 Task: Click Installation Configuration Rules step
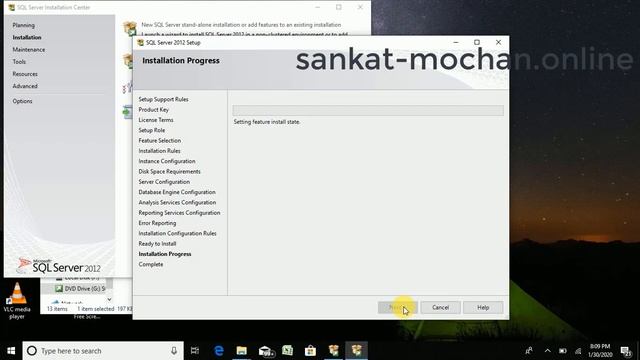point(177,233)
